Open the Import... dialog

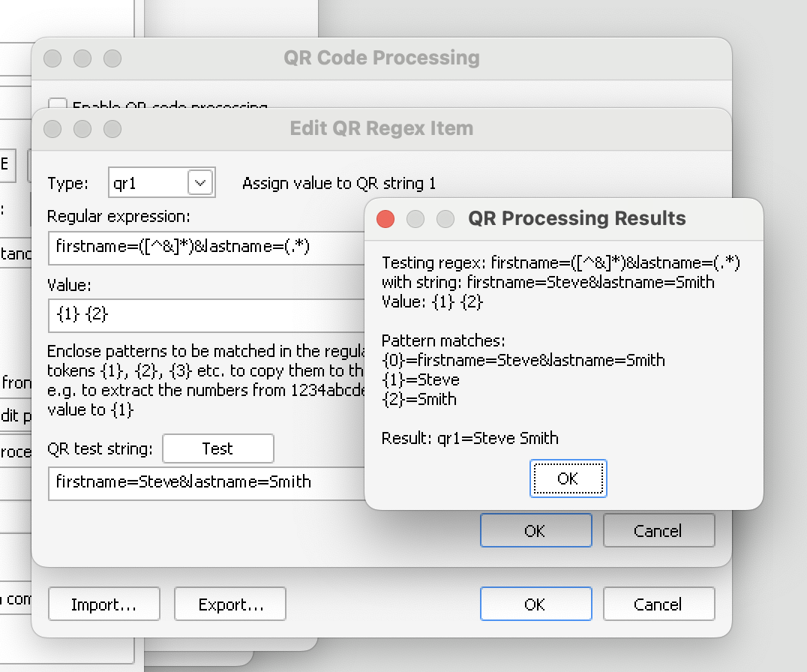(103, 604)
